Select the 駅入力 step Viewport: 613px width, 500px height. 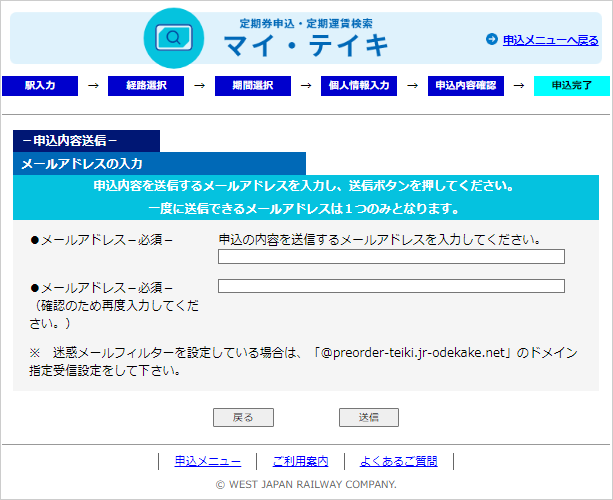tap(41, 86)
